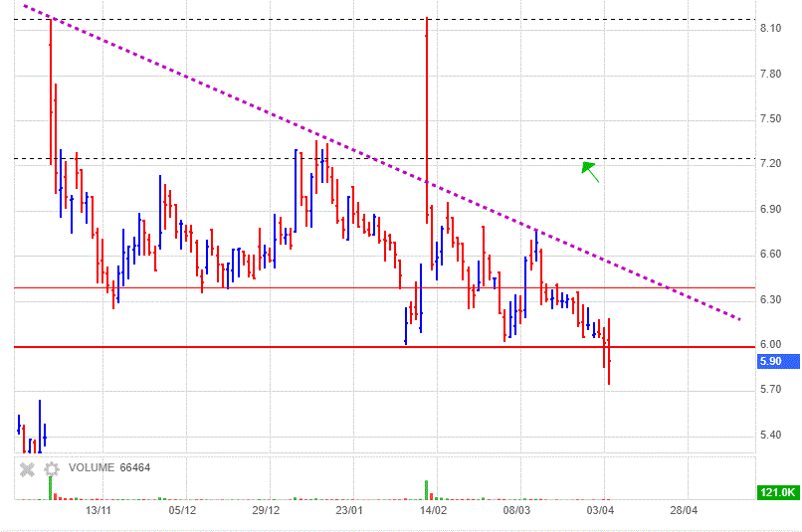Select the volume value 66464
The image size is (802, 532).
click(x=135, y=467)
